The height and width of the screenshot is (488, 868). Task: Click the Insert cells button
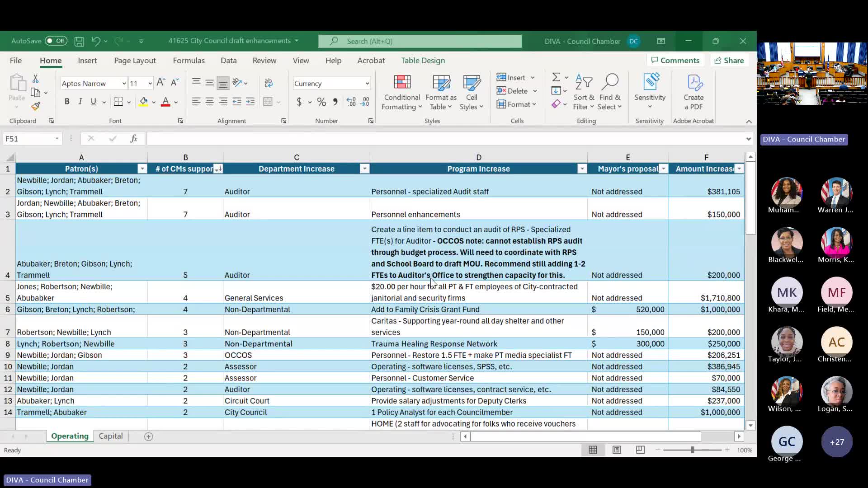pos(516,78)
